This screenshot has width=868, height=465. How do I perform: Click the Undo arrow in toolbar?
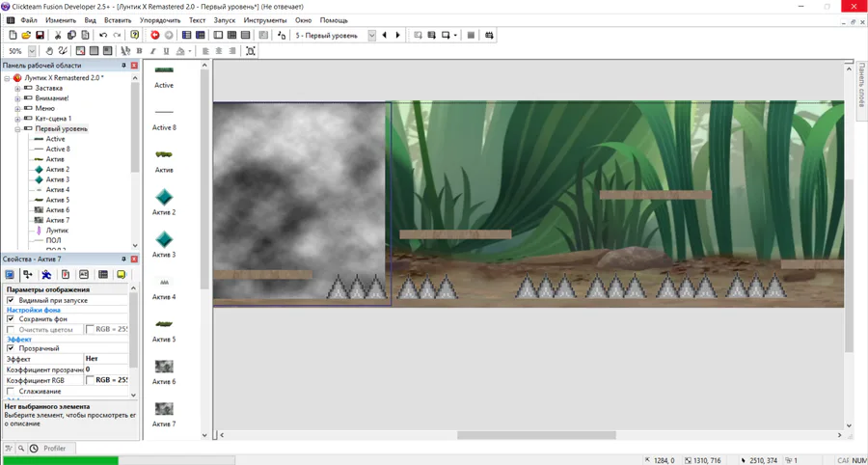pyautogui.click(x=103, y=36)
